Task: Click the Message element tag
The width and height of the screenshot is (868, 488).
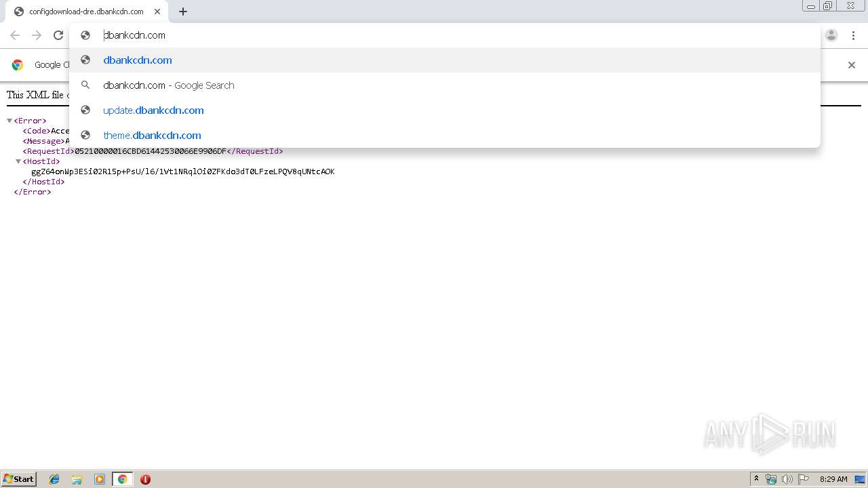Action: tap(43, 141)
